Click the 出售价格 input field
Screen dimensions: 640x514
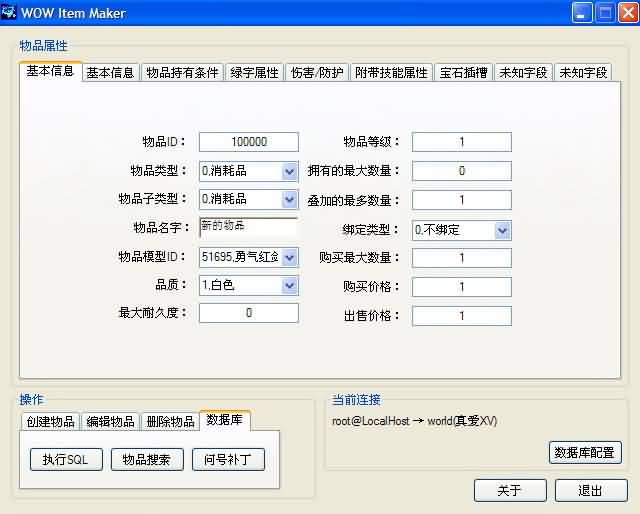(462, 316)
